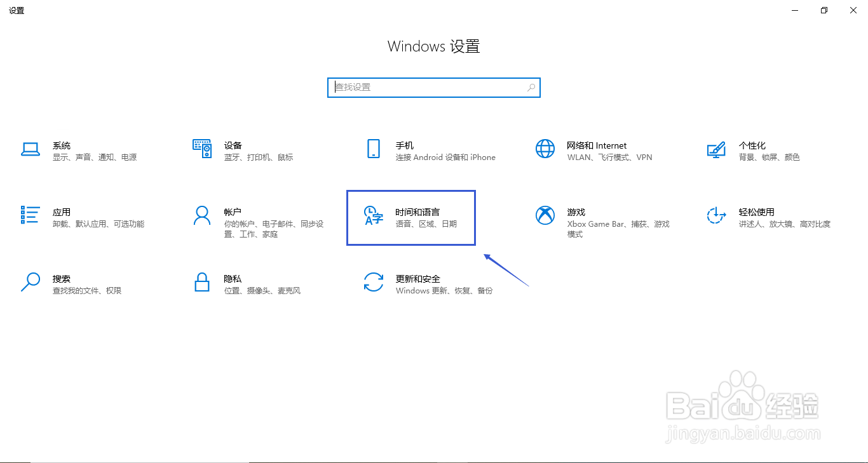Viewport: 868px width, 463px height.
Task: Close the 设置 window
Action: point(853,10)
